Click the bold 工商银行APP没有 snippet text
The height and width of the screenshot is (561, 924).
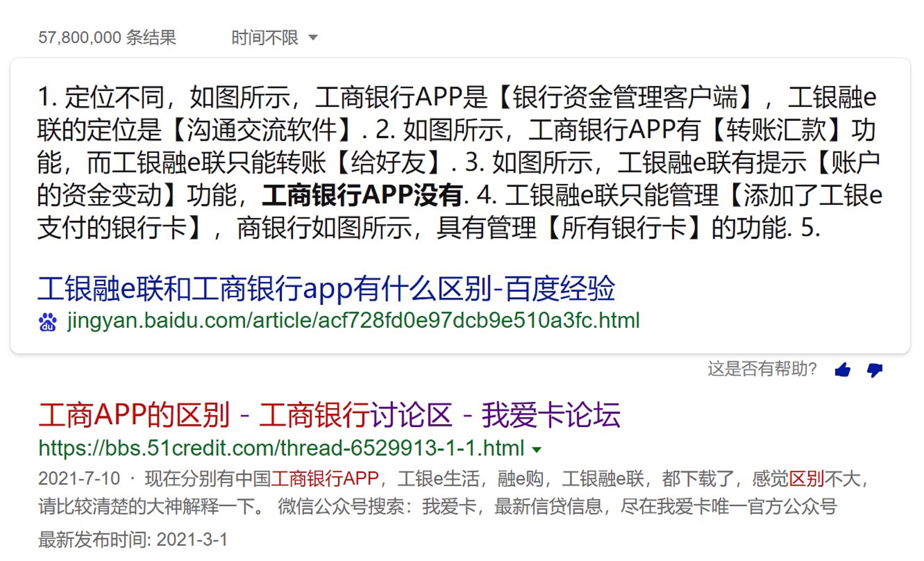(x=362, y=195)
